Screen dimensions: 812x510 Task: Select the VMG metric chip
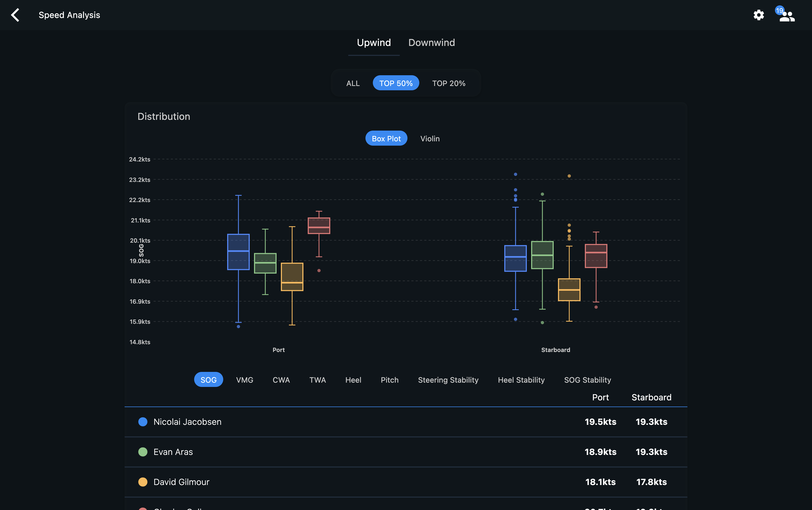[x=245, y=379]
